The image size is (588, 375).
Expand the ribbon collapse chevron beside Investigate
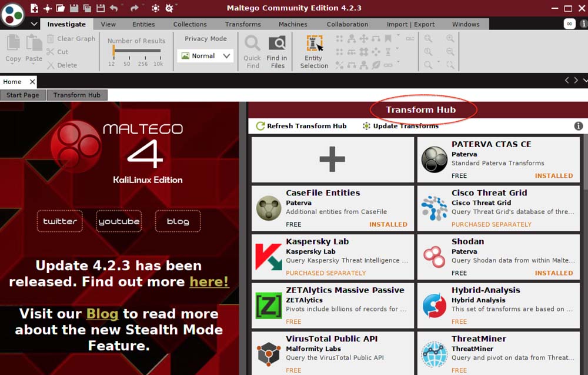34,24
